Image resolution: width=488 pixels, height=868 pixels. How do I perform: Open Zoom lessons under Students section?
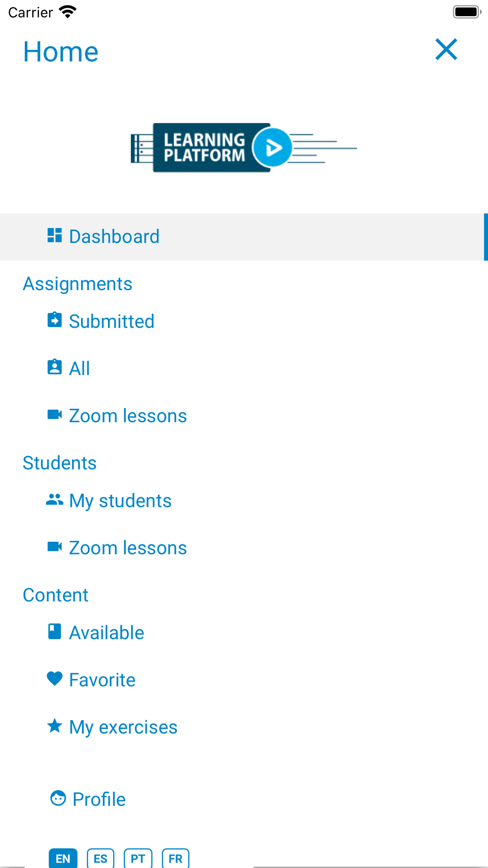pos(128,548)
